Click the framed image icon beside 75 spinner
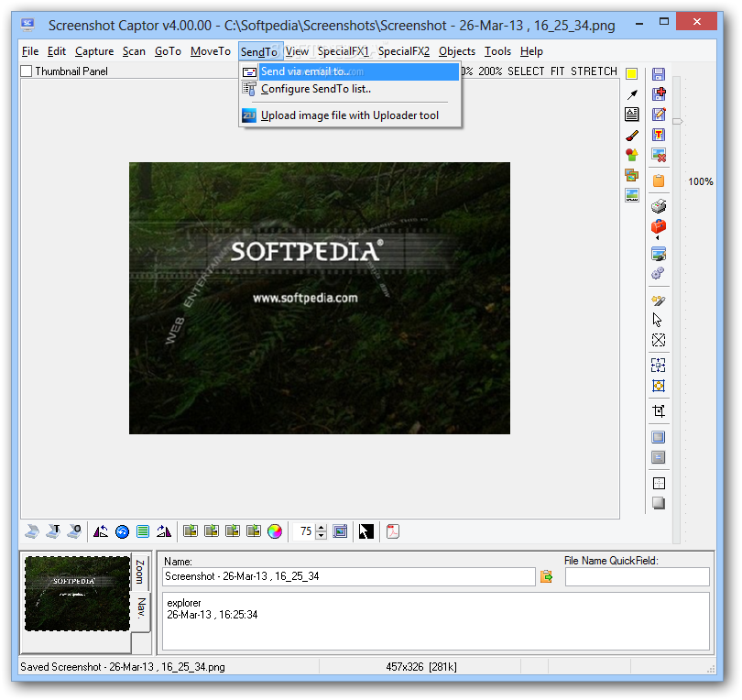Viewport: 742px width, 700px height. pos(340,531)
